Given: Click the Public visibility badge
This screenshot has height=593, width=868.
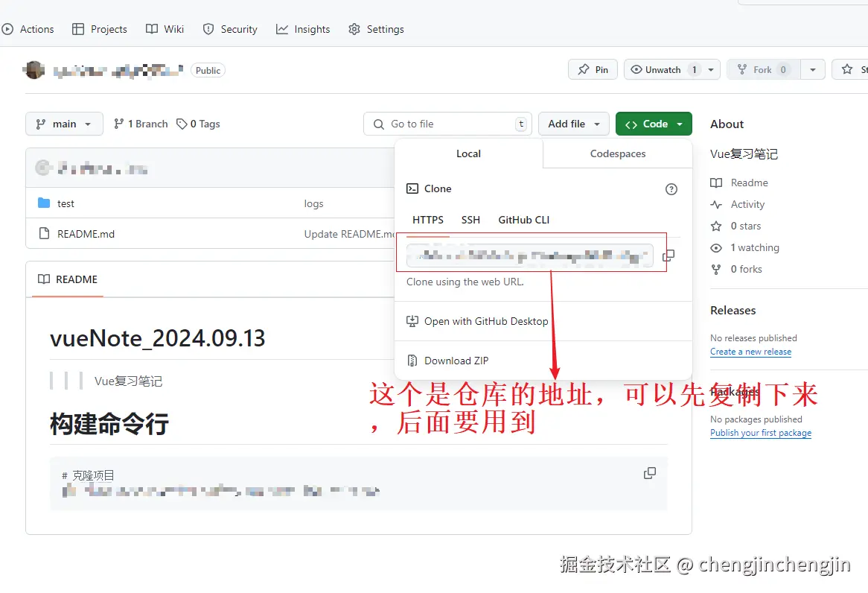Looking at the screenshot, I should tap(208, 70).
